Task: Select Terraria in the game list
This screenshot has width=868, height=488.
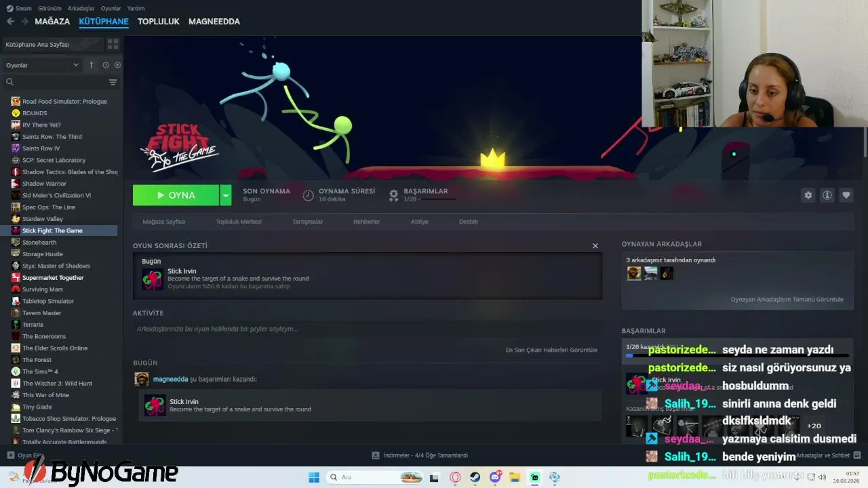Action: coord(33,325)
